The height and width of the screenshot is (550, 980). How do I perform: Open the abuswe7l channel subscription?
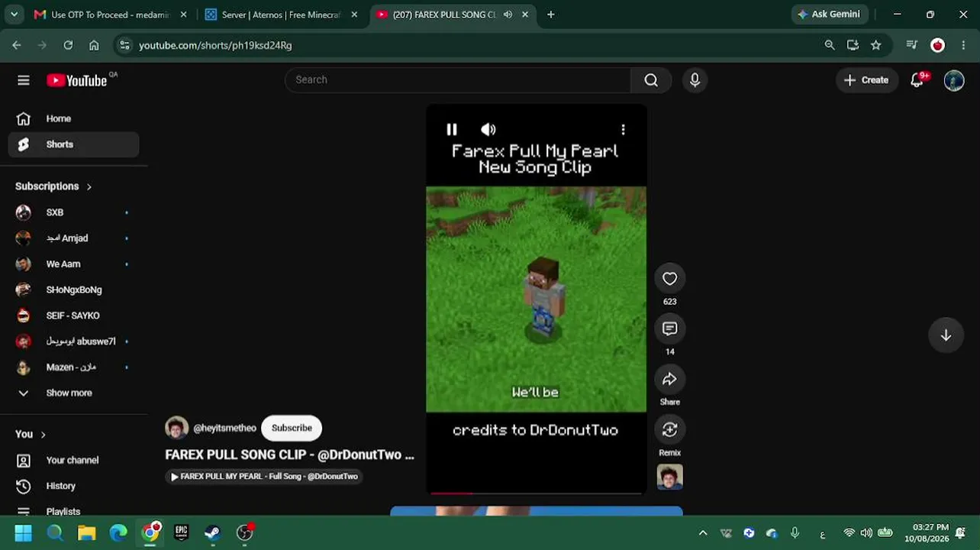(73, 341)
